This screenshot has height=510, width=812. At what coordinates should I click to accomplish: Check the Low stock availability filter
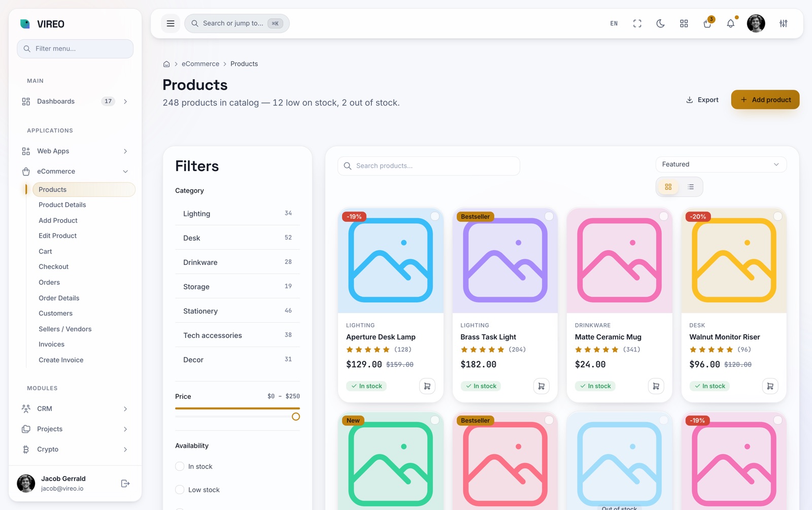(180, 490)
